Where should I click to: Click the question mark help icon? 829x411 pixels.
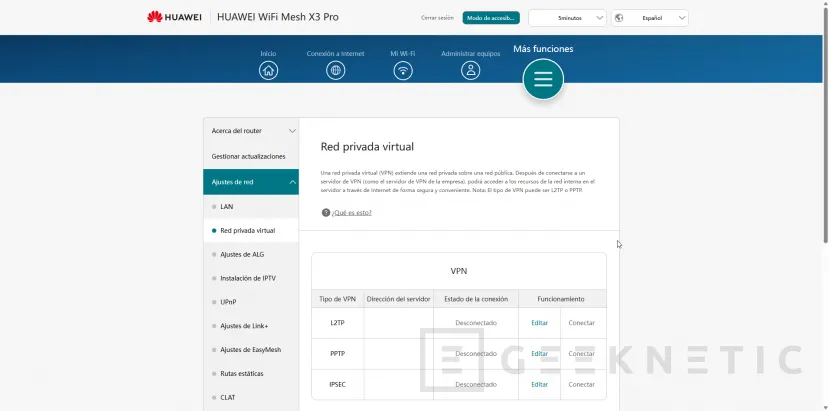[326, 213]
